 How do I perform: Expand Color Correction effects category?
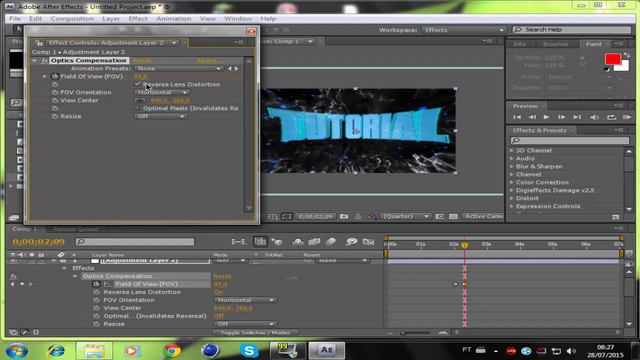coord(512,182)
